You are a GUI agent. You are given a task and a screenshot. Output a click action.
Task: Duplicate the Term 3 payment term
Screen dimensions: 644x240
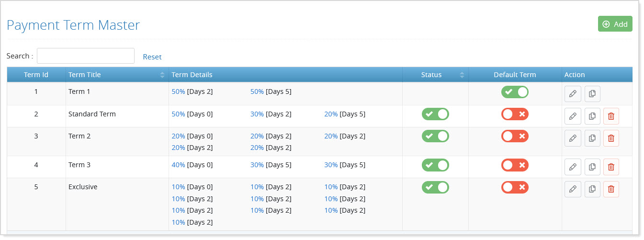(592, 167)
